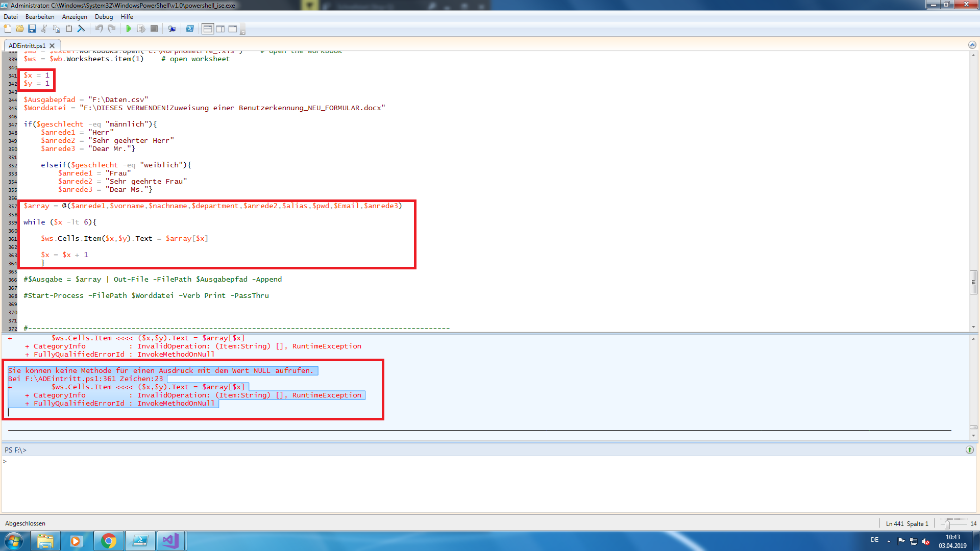The image size is (980, 551).
Task: Open a new remote PowerShell tab
Action: 172,29
